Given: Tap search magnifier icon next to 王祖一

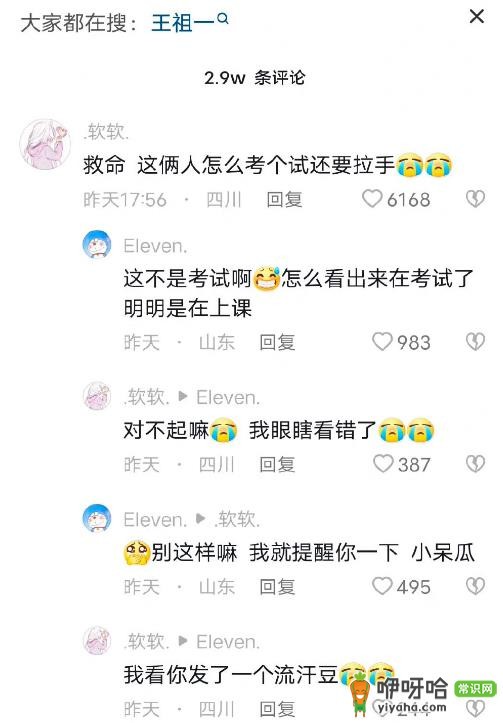Looking at the screenshot, I should [x=223, y=18].
